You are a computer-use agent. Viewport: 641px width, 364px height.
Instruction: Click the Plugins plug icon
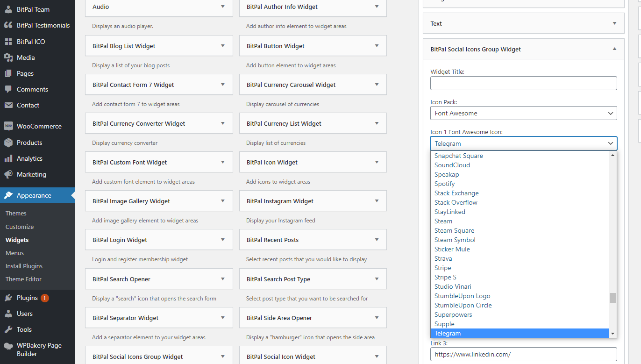pos(8,298)
